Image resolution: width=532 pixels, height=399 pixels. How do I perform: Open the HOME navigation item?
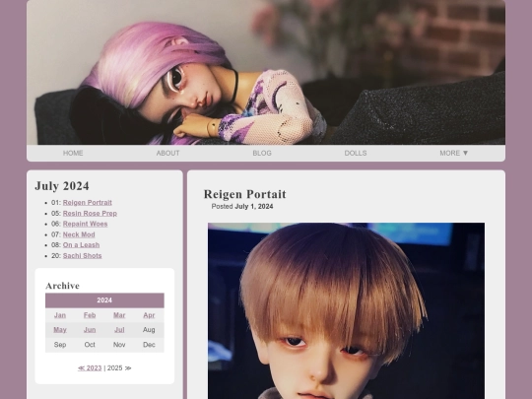73,153
